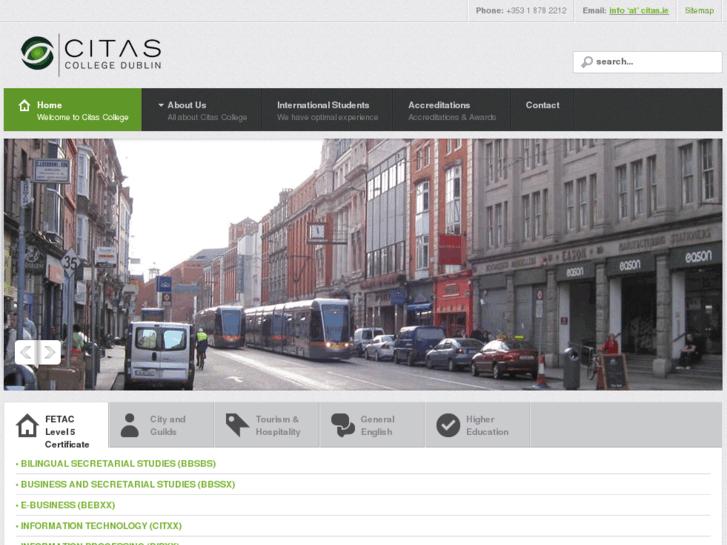Switch to General English tab
Screen dimensions: 727x545
click(x=372, y=425)
